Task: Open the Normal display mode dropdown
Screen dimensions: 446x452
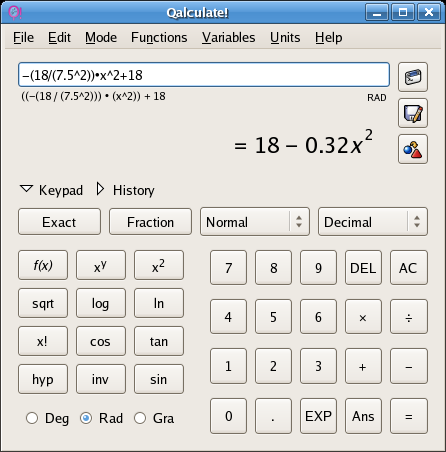Action: (255, 222)
